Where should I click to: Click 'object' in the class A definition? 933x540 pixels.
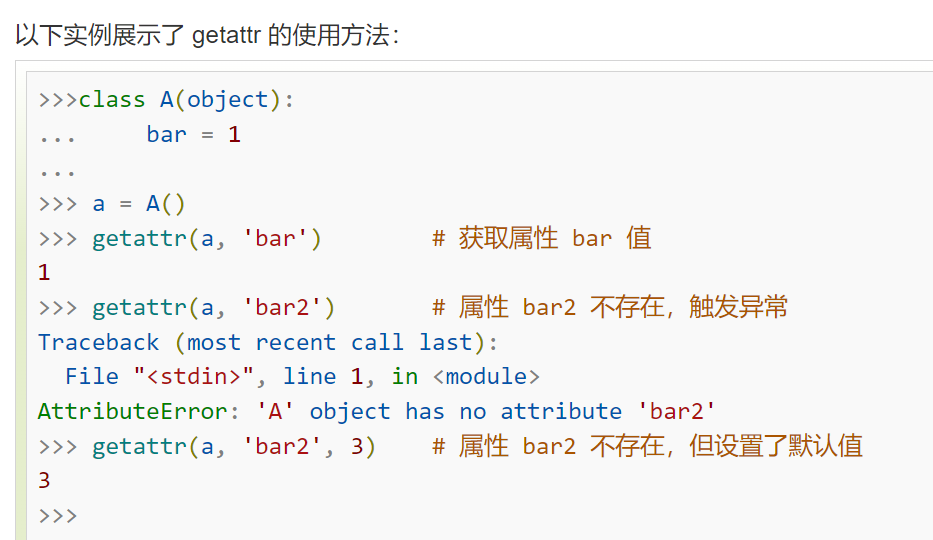click(228, 99)
